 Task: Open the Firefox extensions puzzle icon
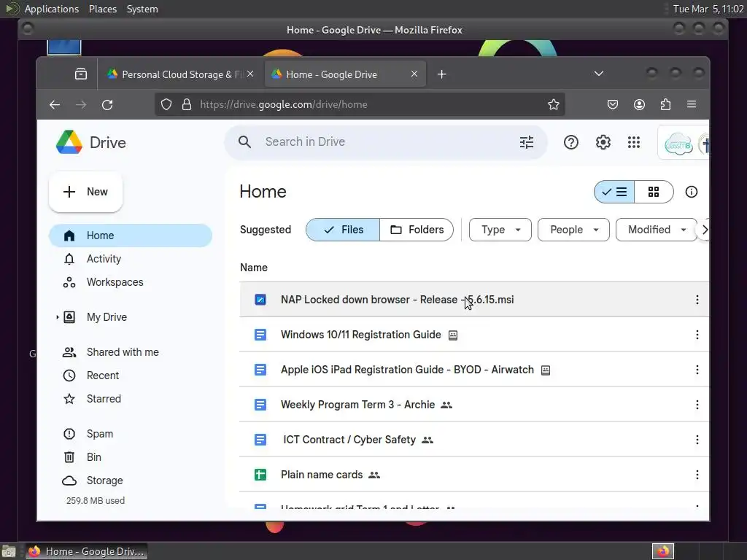(665, 104)
